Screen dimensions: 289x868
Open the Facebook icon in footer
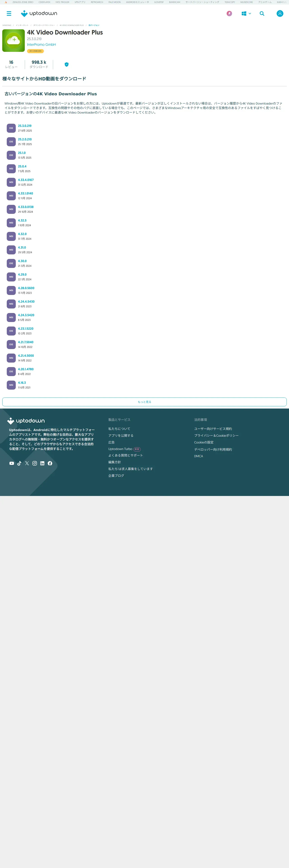pyautogui.click(x=50, y=463)
